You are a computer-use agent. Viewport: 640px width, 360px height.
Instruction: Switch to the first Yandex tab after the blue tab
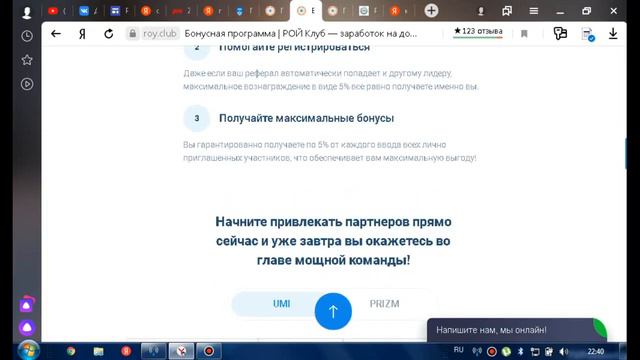click(150, 11)
